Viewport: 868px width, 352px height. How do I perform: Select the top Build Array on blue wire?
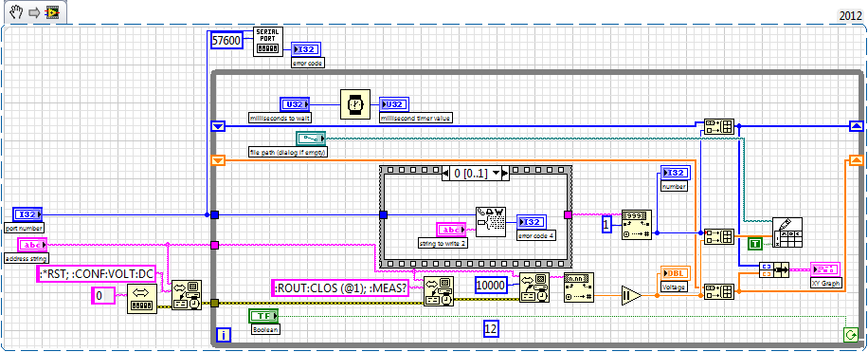coord(719,126)
